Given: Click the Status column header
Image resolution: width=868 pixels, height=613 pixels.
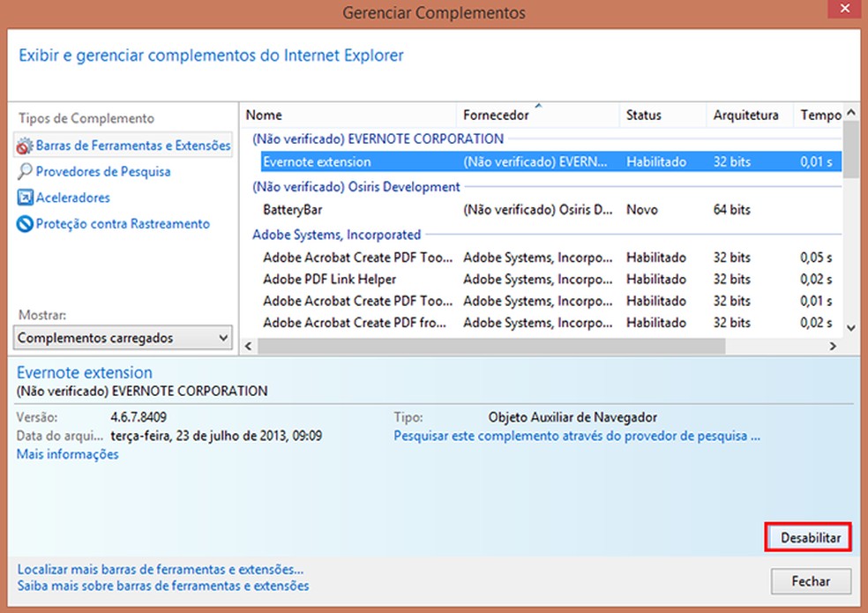Looking at the screenshot, I should pos(662,115).
